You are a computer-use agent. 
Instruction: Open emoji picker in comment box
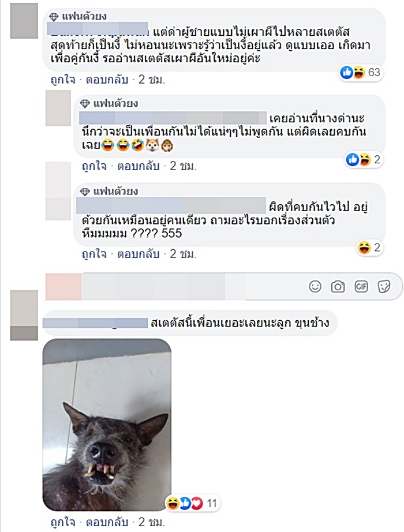click(315, 287)
